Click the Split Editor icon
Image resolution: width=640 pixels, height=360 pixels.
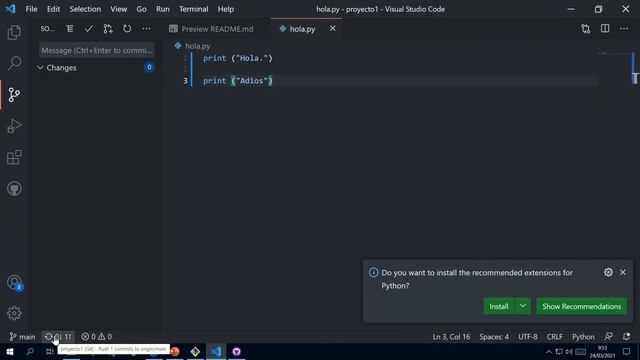point(605,29)
